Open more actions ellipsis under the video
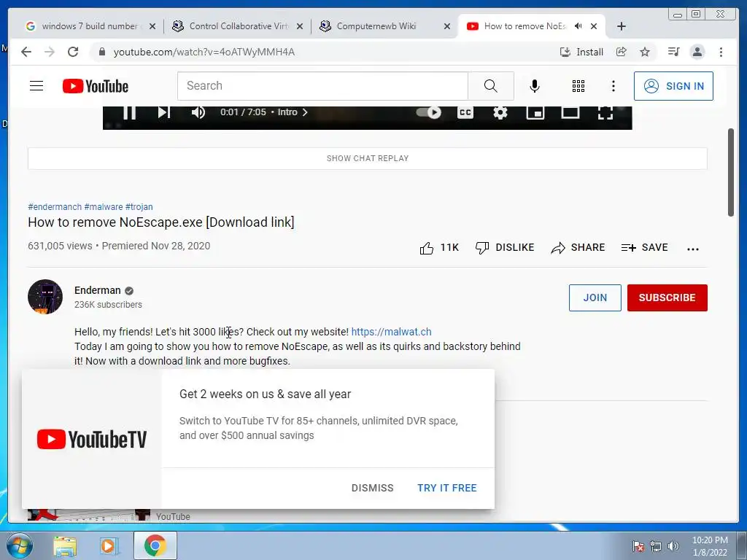Screen dimensions: 747x560 point(693,249)
